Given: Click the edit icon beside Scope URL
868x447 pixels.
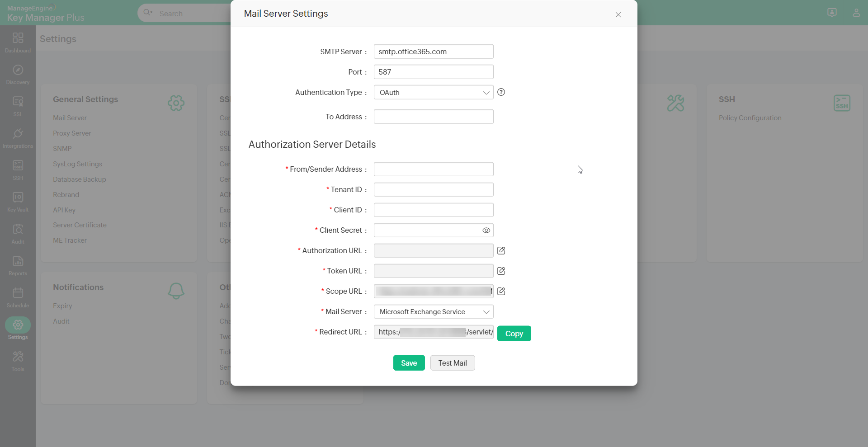Looking at the screenshot, I should (x=501, y=291).
